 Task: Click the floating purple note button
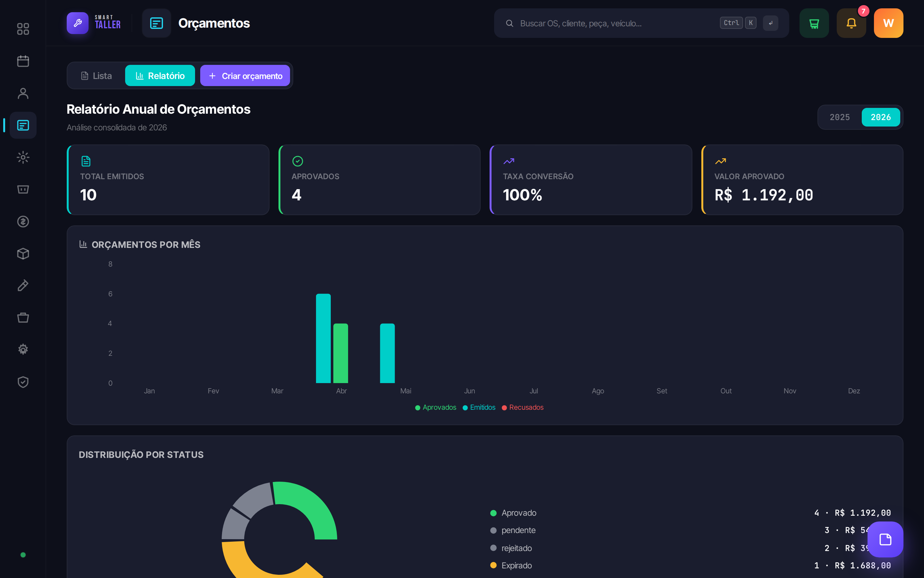pyautogui.click(x=885, y=539)
